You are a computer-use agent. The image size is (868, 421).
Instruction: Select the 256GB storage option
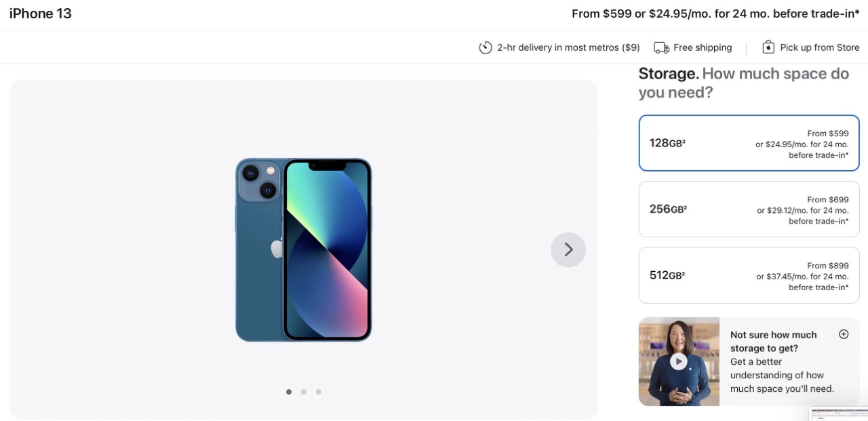coord(749,209)
